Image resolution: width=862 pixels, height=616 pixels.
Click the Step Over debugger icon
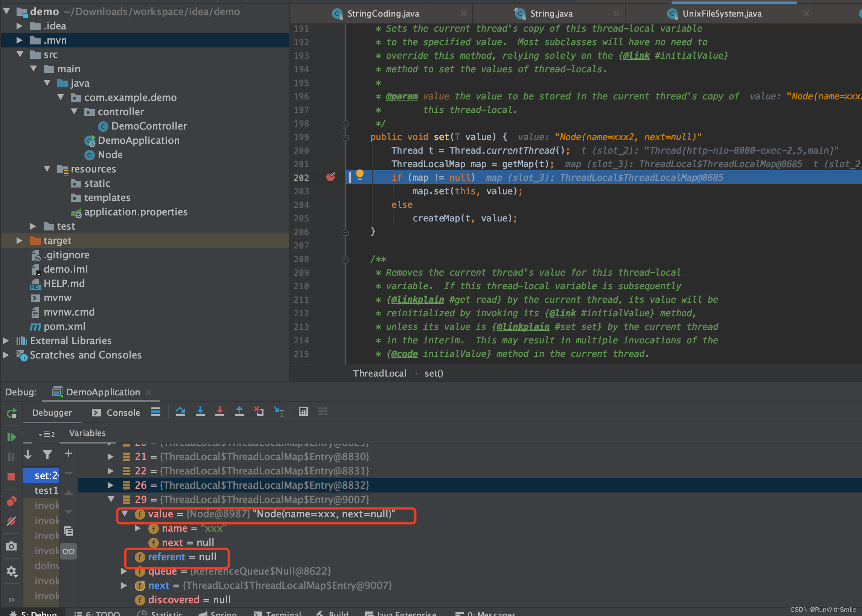(x=181, y=412)
